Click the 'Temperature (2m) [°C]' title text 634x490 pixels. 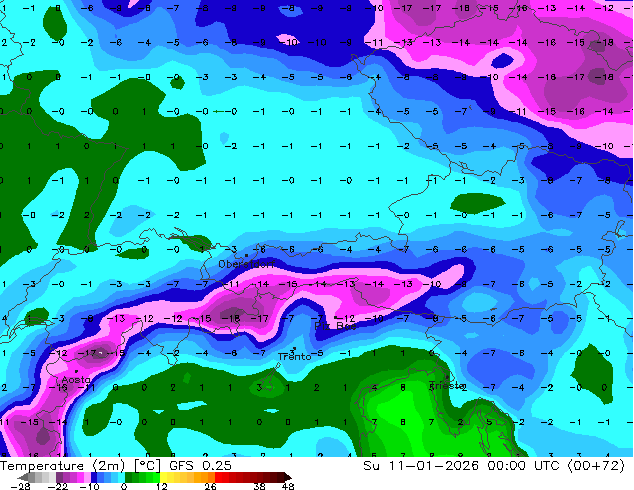pyautogui.click(x=80, y=466)
